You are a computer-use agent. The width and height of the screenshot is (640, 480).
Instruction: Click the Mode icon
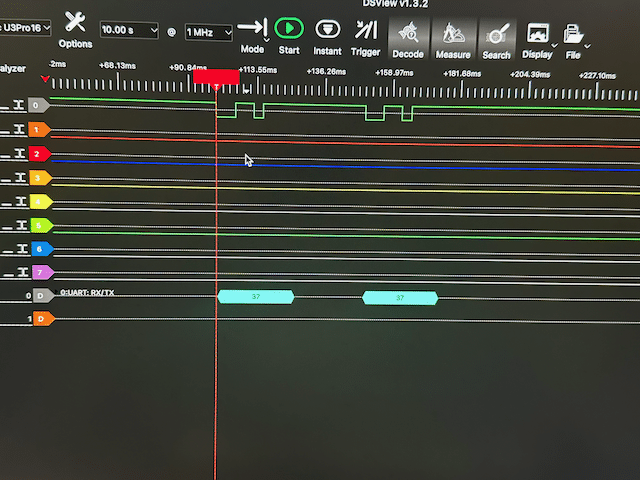[253, 32]
